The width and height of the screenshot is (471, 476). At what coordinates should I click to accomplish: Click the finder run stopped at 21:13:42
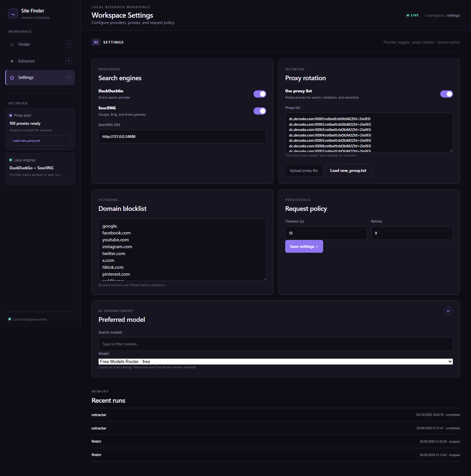pos(276,455)
